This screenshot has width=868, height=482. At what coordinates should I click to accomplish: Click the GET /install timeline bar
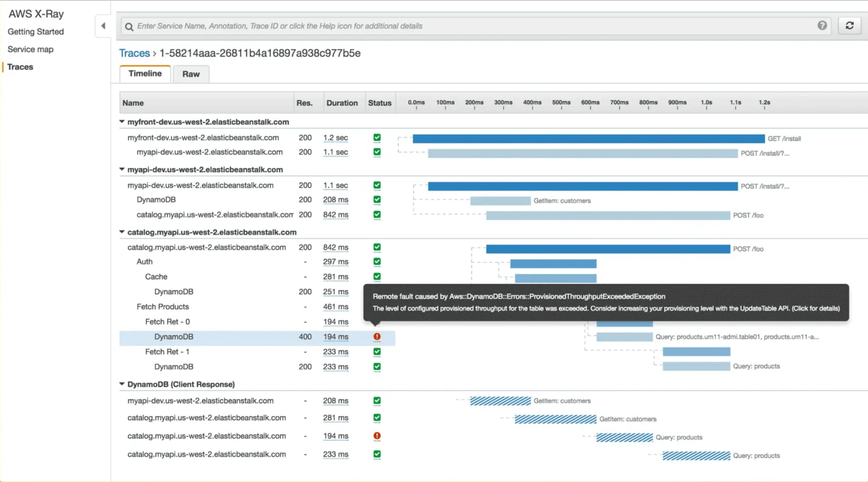(x=589, y=139)
